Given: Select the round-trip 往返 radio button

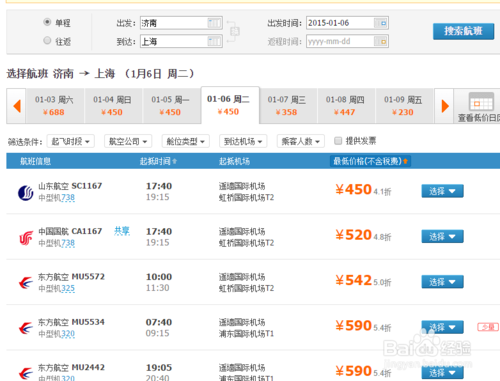Looking at the screenshot, I should pos(47,40).
